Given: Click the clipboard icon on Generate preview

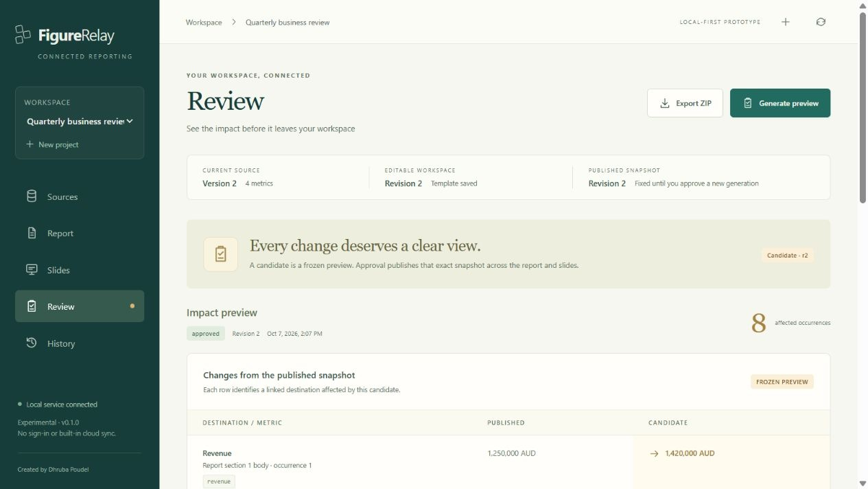Looking at the screenshot, I should (748, 103).
